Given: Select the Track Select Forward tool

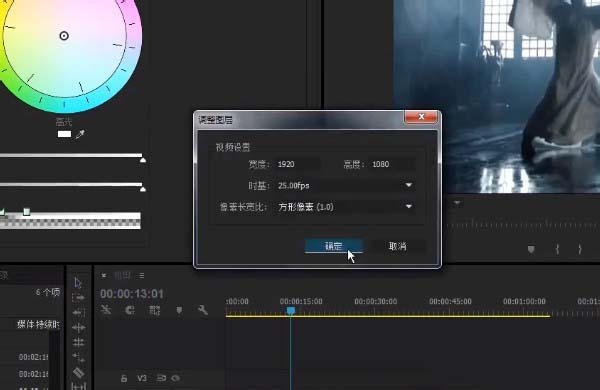Looking at the screenshot, I should click(x=78, y=297).
